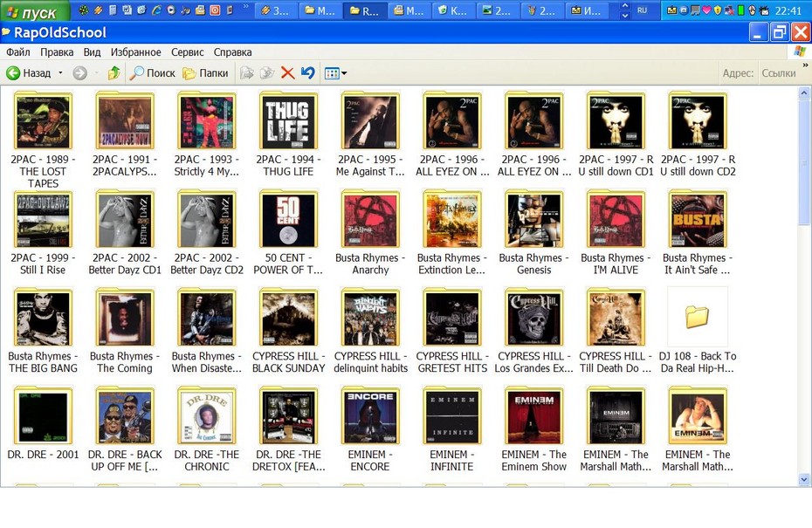Go up one folder level
The image size is (812, 528).
click(x=114, y=73)
